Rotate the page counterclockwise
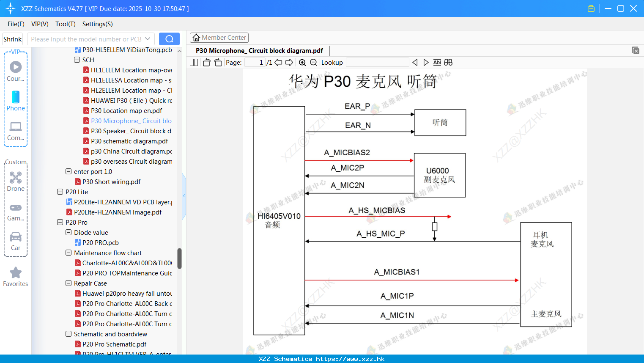The image size is (644, 363). tap(206, 63)
